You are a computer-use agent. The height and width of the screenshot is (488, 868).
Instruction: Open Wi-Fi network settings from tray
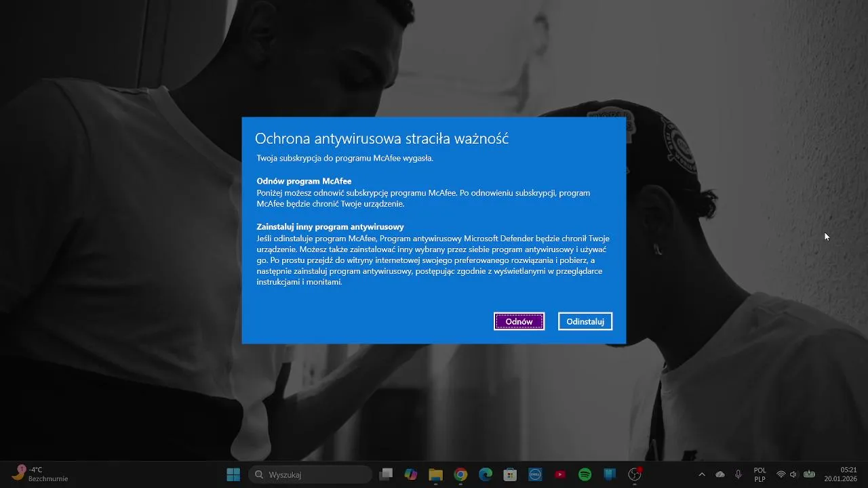click(781, 474)
